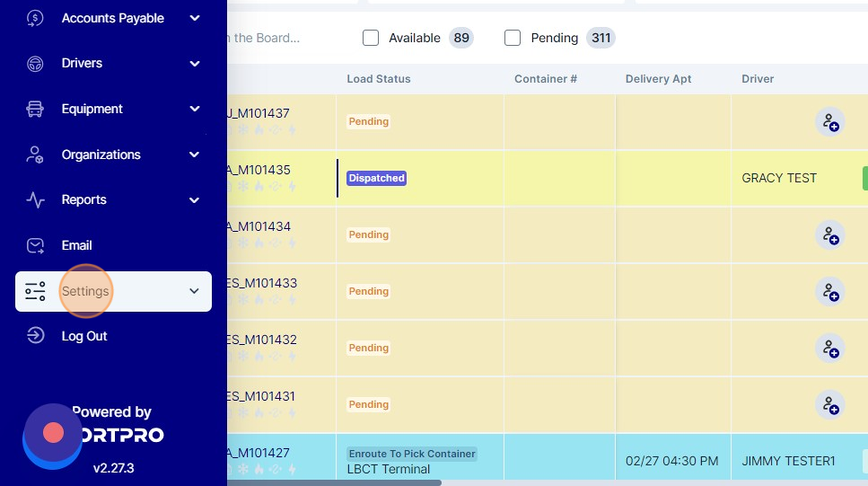Screen dimensions: 868x486
Task: Click the Settings sliders icon
Action: click(x=35, y=291)
